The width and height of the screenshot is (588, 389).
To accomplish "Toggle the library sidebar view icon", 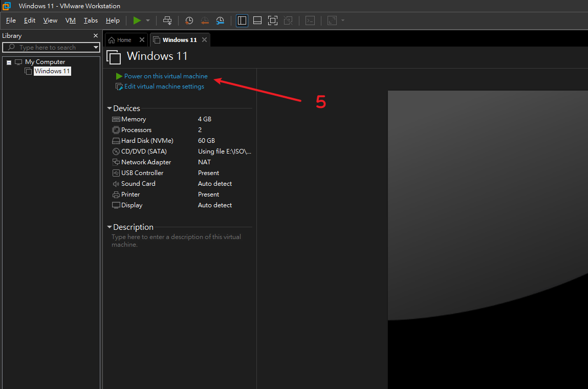I will point(242,20).
